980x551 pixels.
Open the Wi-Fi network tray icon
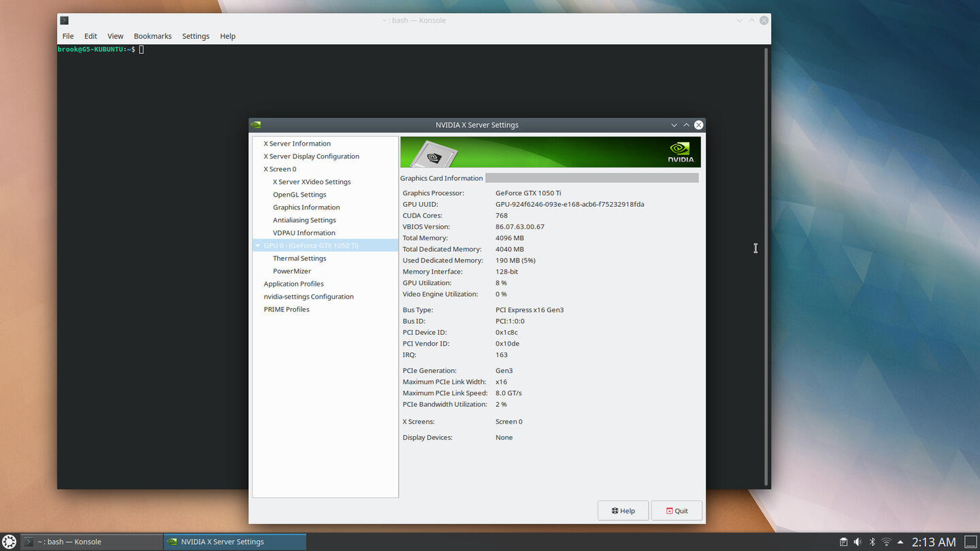[x=886, y=542]
